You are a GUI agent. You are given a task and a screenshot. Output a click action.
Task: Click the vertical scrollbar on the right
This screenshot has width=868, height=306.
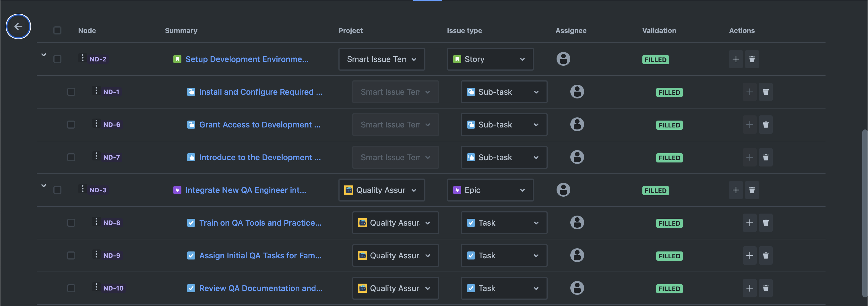[864, 212]
